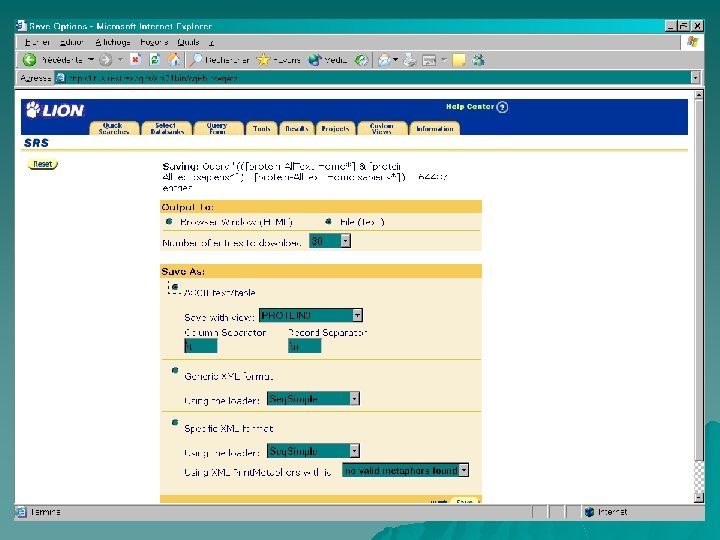The height and width of the screenshot is (540, 720).
Task: Open the Média globe icon
Action: [315, 60]
